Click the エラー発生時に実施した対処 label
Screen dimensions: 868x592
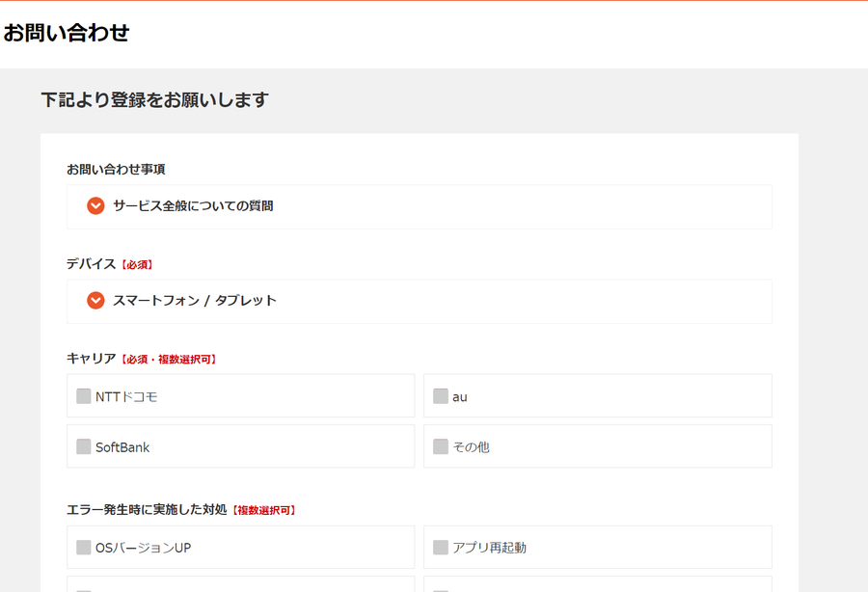pyautogui.click(x=147, y=509)
